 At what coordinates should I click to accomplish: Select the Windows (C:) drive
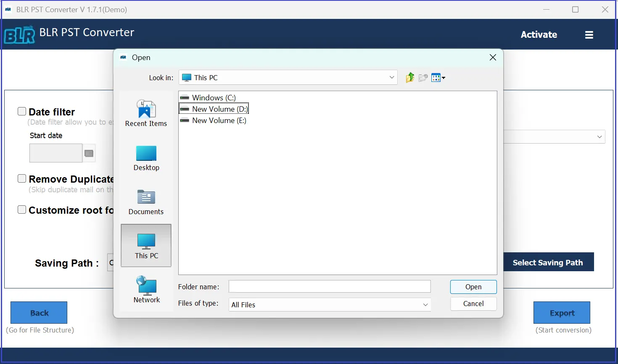[x=214, y=98]
